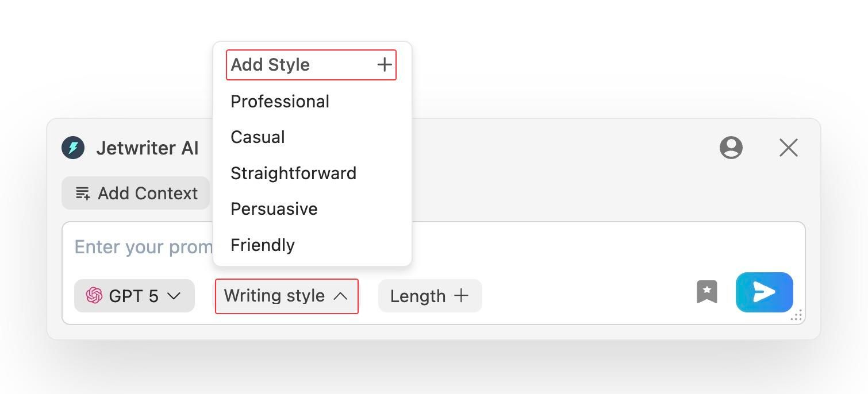Click the plus icon on Length

(x=461, y=296)
